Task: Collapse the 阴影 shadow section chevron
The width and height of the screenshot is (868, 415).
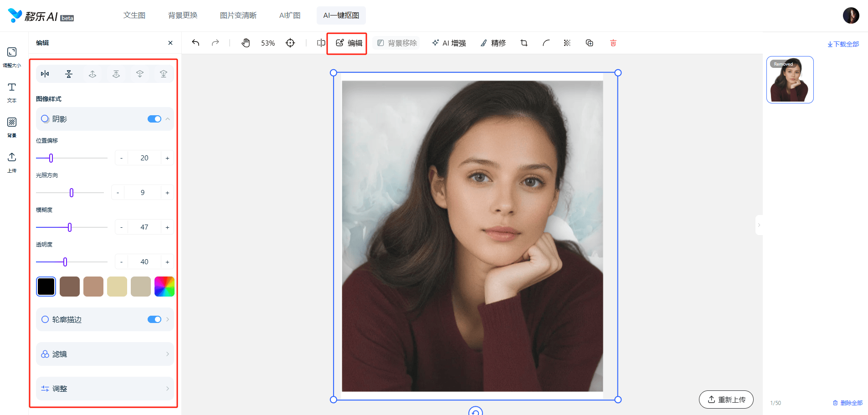Action: tap(168, 119)
